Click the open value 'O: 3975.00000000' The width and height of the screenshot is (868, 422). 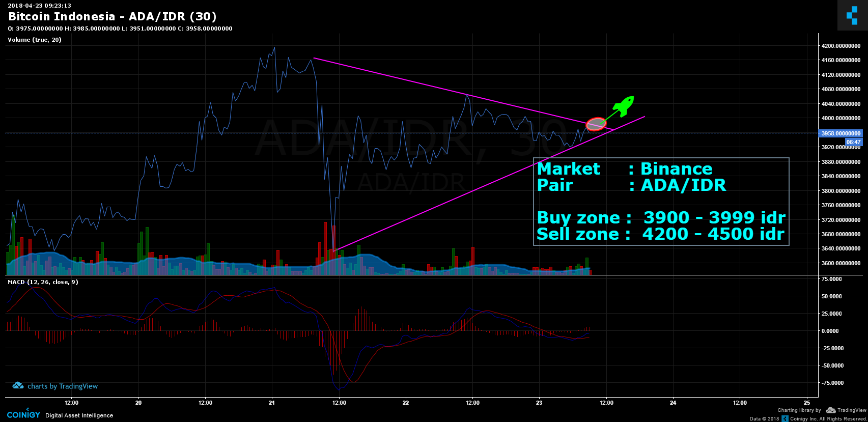pyautogui.click(x=35, y=29)
